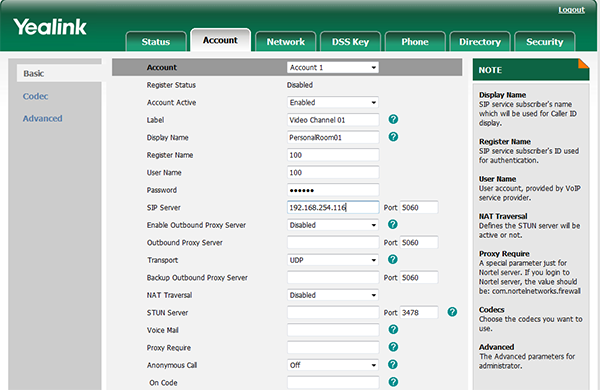This screenshot has height=390, width=600.
Task: Click the Outbound Proxy Server field
Action: tap(333, 243)
